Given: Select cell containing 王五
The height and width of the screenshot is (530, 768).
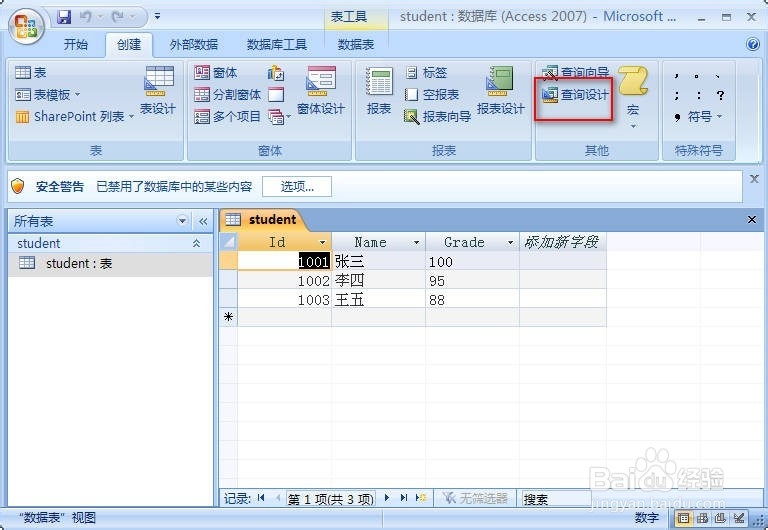Looking at the screenshot, I should tap(379, 300).
